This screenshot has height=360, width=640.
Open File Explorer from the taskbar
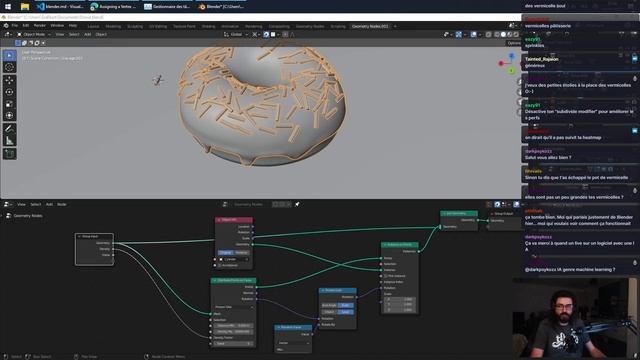point(25,7)
